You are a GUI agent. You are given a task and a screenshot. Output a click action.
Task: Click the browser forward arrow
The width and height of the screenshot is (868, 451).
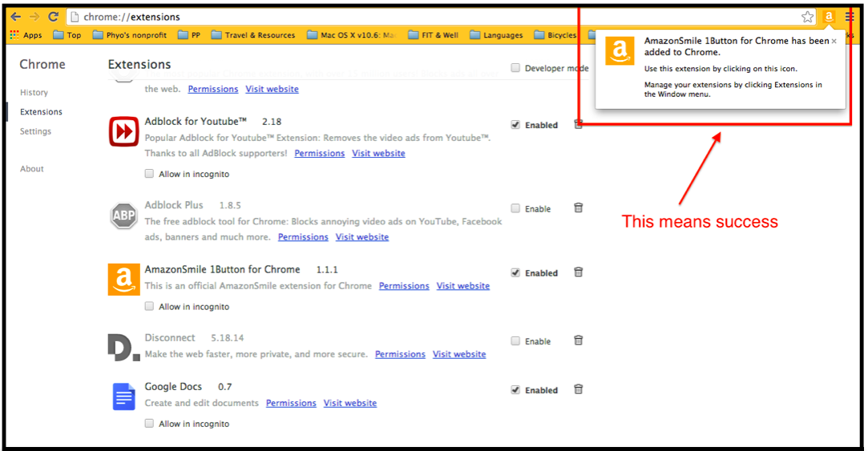pyautogui.click(x=34, y=17)
